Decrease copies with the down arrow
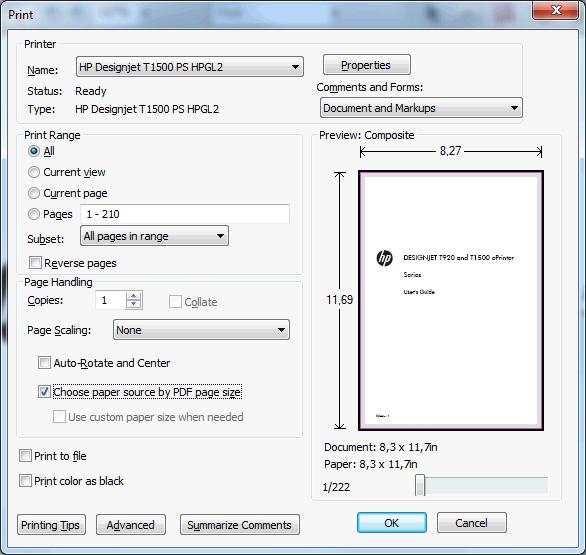The width and height of the screenshot is (586, 555). (134, 304)
